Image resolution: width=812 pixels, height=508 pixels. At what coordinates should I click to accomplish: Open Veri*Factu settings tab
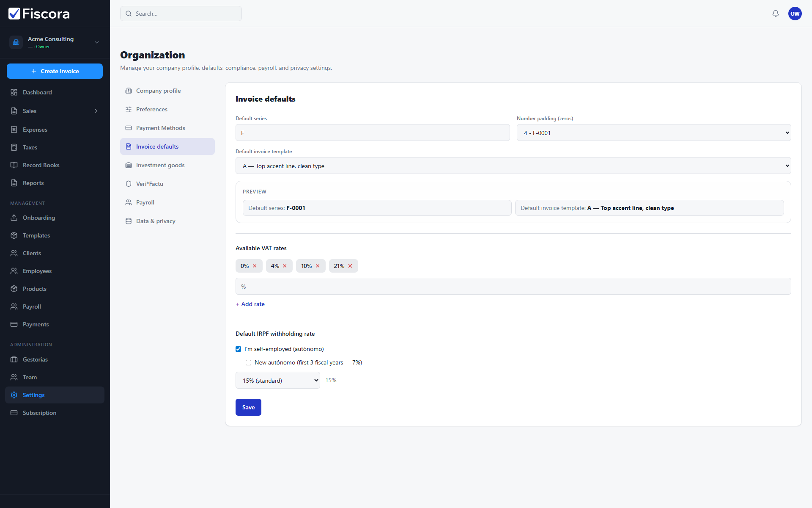pos(167,184)
